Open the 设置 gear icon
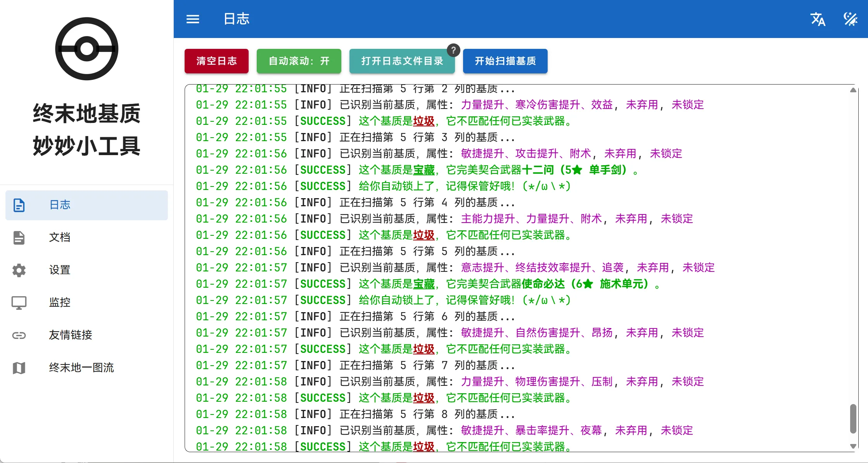Image resolution: width=868 pixels, height=463 pixels. 19,270
